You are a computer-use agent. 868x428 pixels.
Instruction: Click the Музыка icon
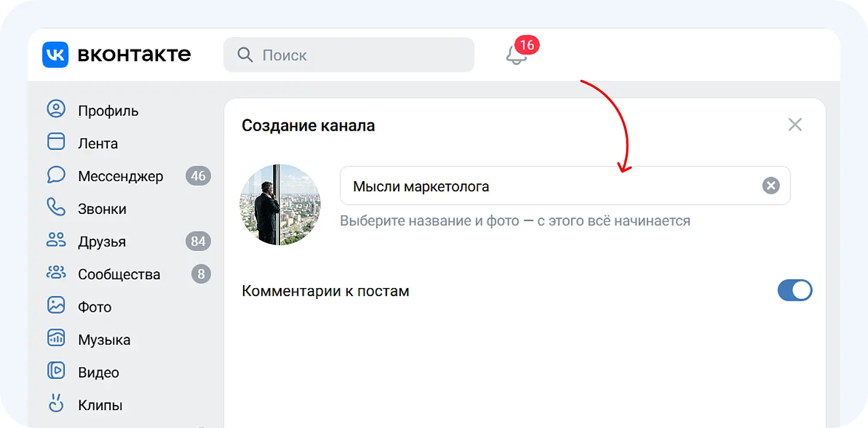[x=56, y=338]
